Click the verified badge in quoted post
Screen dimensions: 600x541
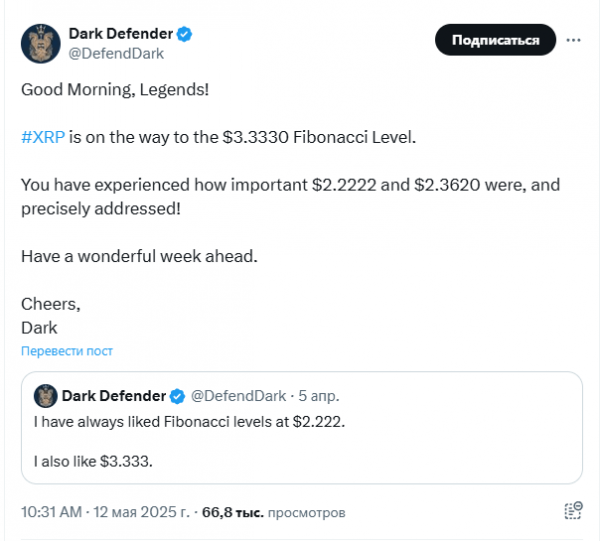pos(177,396)
